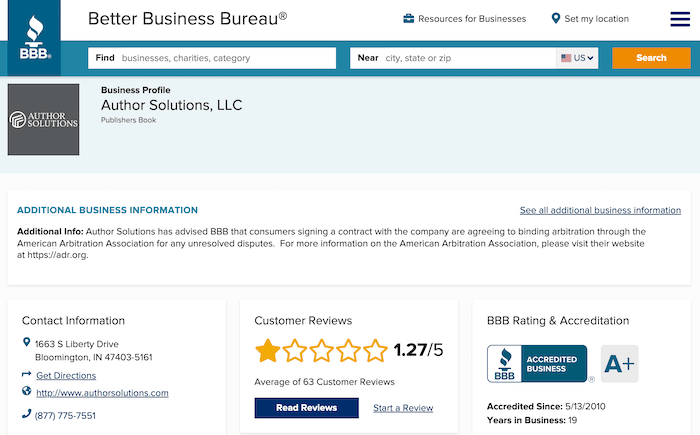Click the BBB torch logo

point(34,38)
